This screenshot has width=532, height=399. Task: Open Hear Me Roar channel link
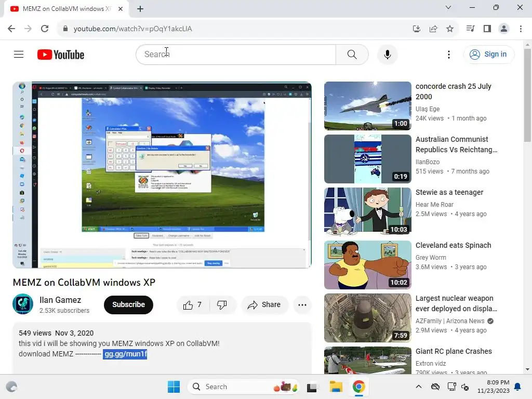pos(434,205)
